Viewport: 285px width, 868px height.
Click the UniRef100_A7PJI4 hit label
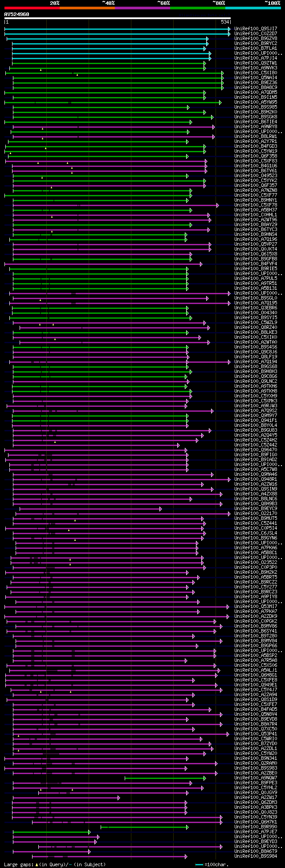click(256, 58)
